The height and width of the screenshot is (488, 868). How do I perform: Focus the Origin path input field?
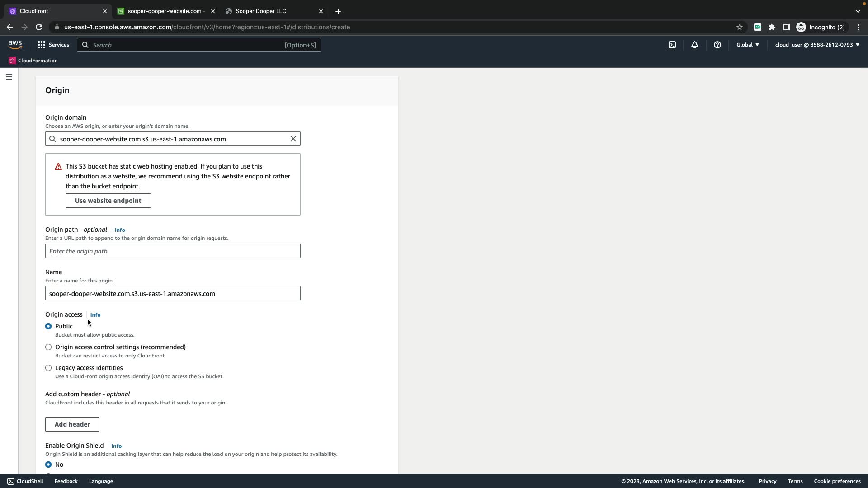click(173, 251)
